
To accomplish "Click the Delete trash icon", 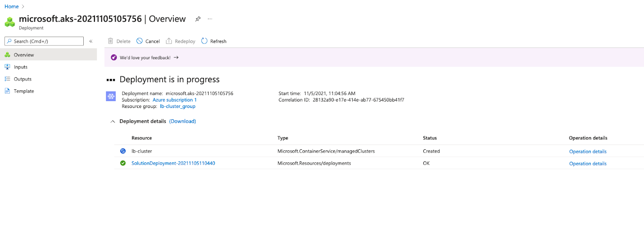I will [110, 41].
